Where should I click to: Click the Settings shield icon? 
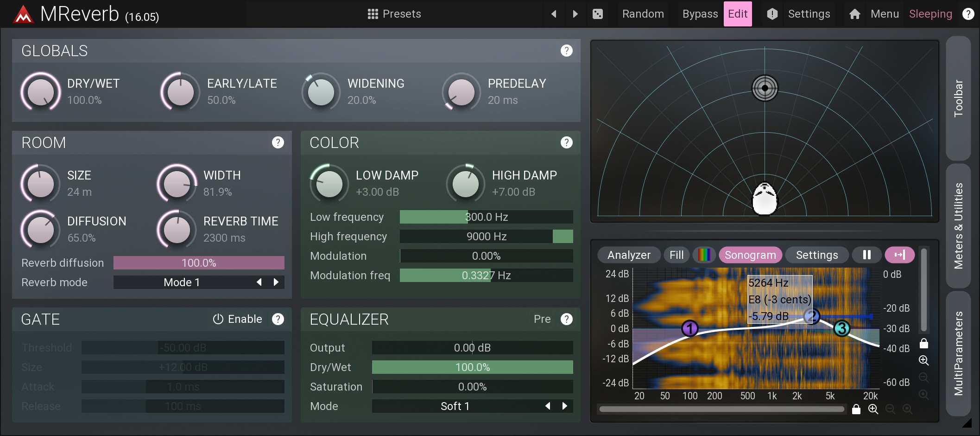772,14
